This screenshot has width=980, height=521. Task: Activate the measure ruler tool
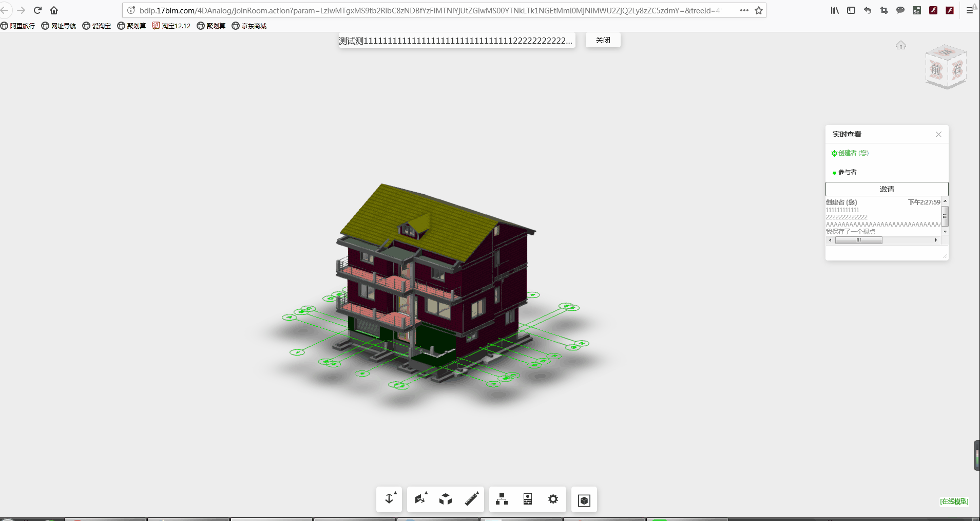point(471,499)
